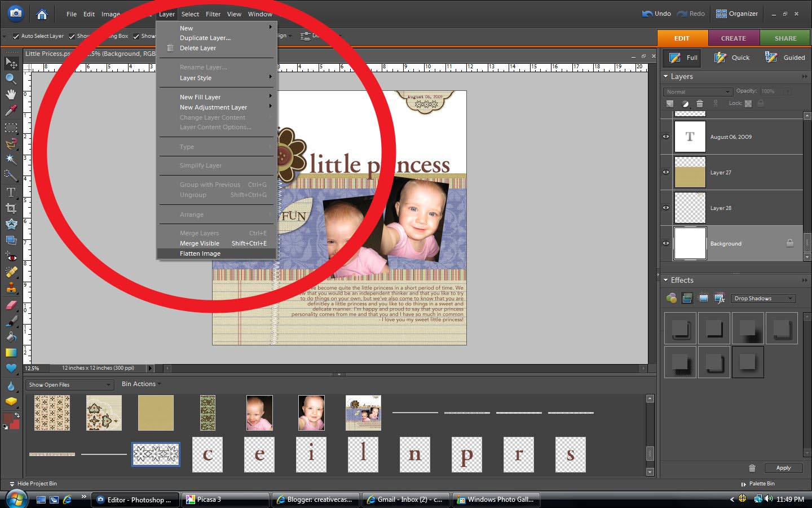Open the Filter menu
The width and height of the screenshot is (812, 508).
point(213,14)
